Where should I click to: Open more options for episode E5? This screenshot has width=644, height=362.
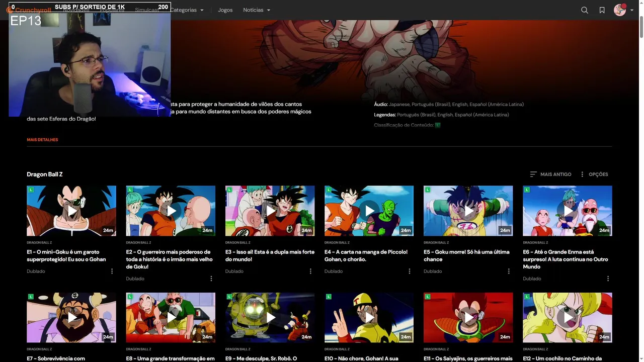[x=509, y=271]
